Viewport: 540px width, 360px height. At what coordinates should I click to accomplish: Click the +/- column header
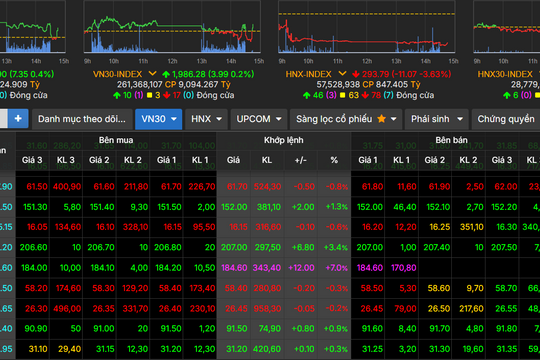(x=301, y=160)
